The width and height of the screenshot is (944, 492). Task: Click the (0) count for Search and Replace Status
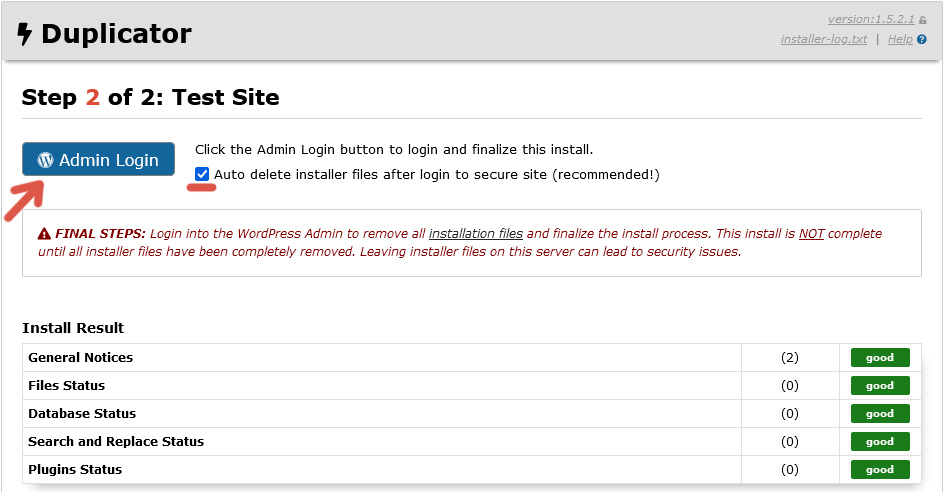pos(790,441)
